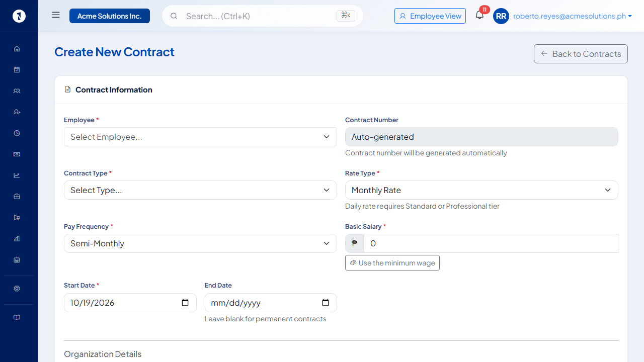Screen dimensions: 644x362
Task: Open the payroll cash icon in sidebar
Action: click(x=17, y=154)
